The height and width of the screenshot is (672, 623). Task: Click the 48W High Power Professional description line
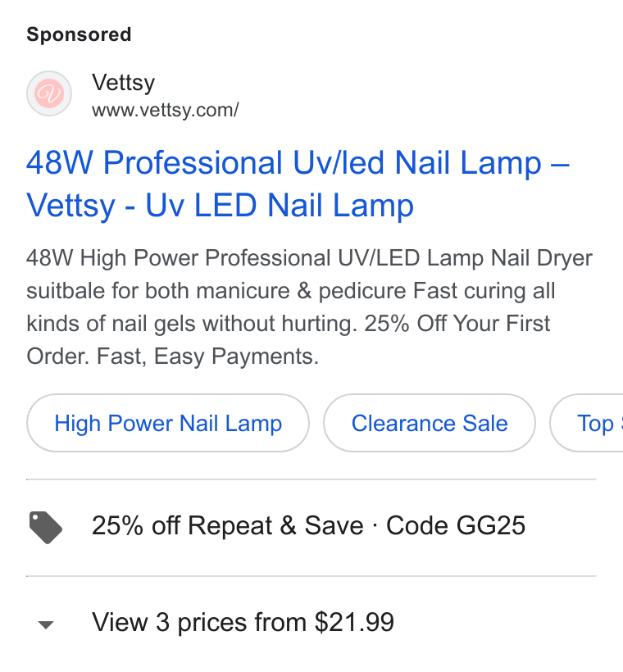click(x=309, y=258)
